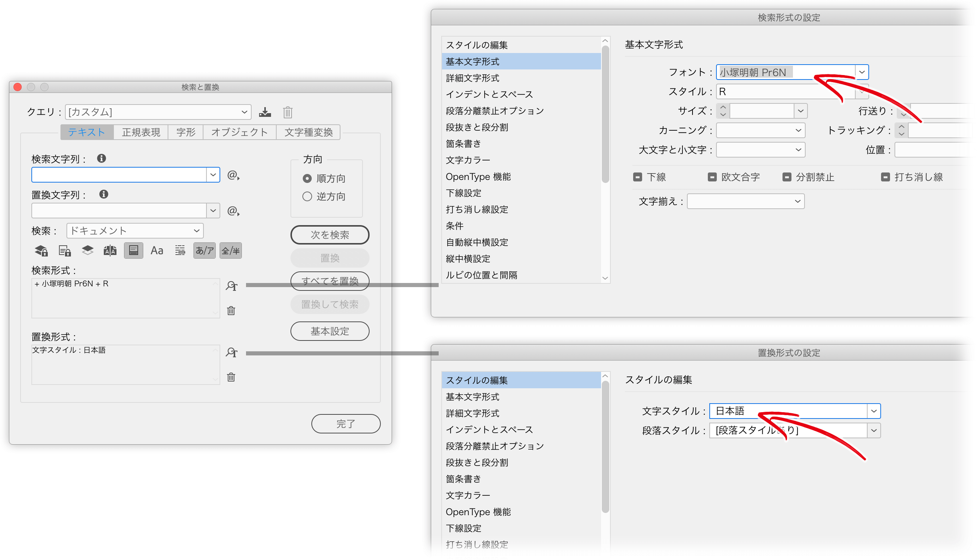Toggle include locked layers icon
Screen dimensions: 977x560
point(41,251)
